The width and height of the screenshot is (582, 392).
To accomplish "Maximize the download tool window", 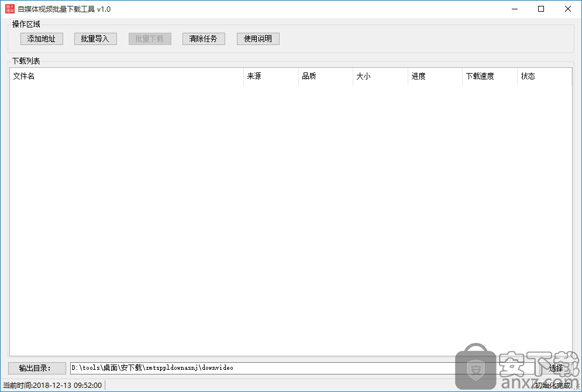I will [541, 9].
